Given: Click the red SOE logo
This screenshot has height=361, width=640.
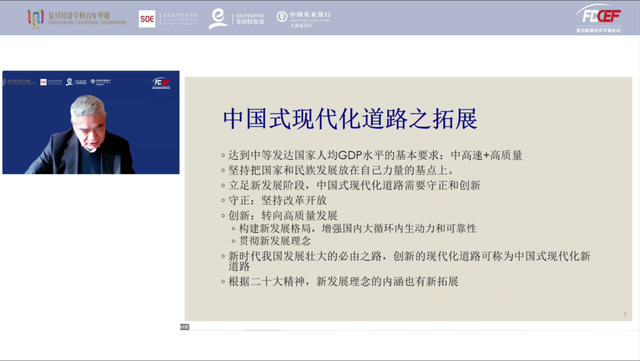Looking at the screenshot, I should click(147, 19).
